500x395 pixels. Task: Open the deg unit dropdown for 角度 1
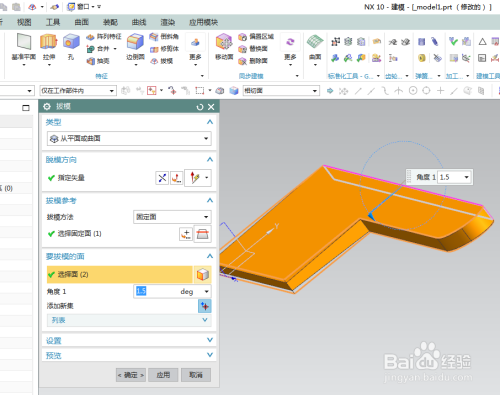click(206, 291)
